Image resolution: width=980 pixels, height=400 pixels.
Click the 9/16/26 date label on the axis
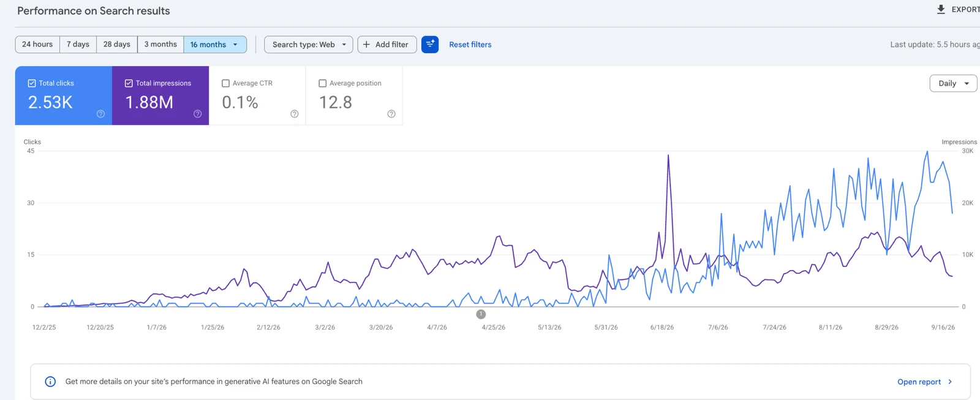[943, 327]
